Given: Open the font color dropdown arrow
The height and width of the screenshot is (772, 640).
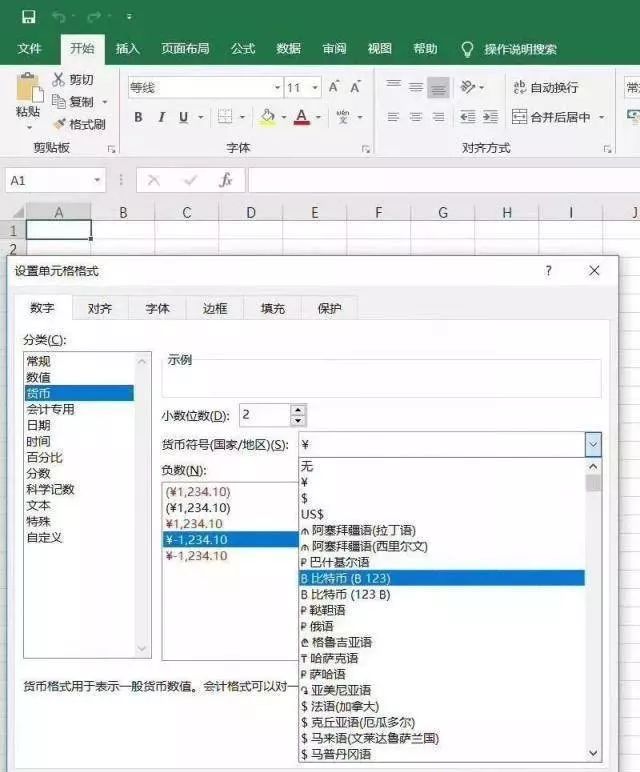Looking at the screenshot, I should [x=318, y=117].
